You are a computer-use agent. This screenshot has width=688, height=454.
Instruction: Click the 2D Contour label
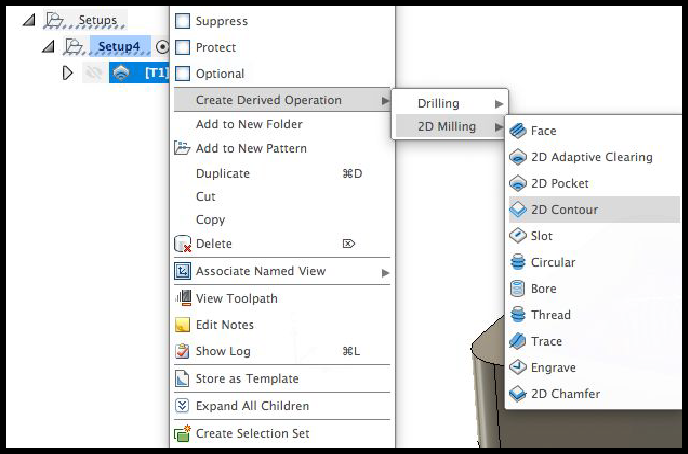pos(564,210)
